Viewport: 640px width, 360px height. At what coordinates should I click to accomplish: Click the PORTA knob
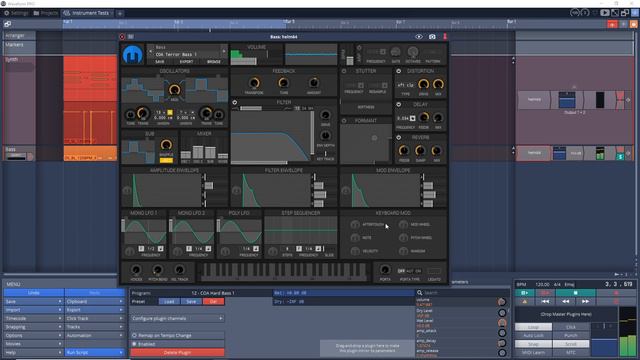(385, 270)
